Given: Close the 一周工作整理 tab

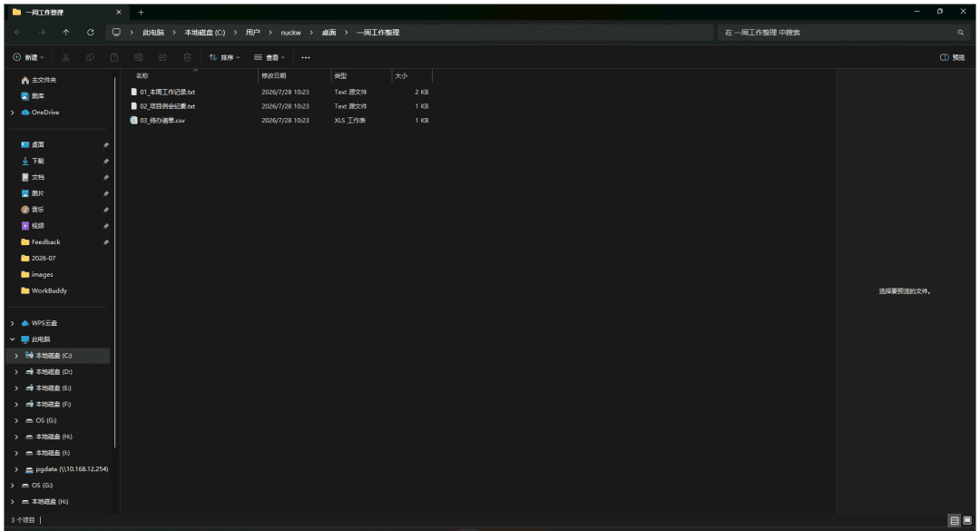Looking at the screenshot, I should (119, 13).
